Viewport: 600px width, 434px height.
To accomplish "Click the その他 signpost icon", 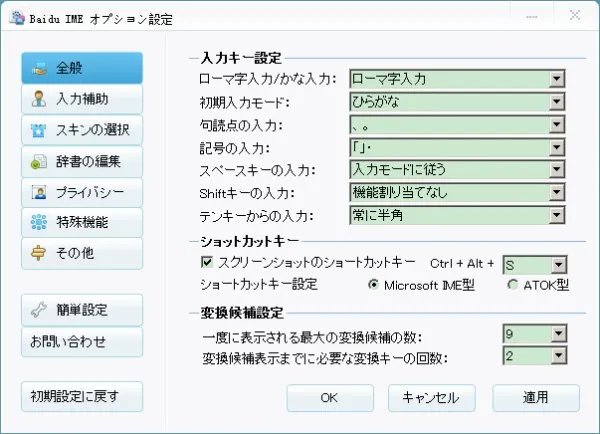I will [39, 253].
